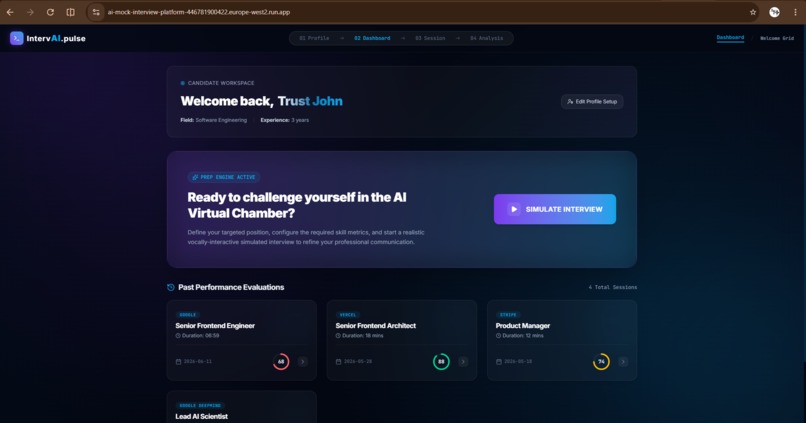Image resolution: width=806 pixels, height=423 pixels.
Task: Open Senior Frontend Engineer details chevron
Action: point(302,362)
